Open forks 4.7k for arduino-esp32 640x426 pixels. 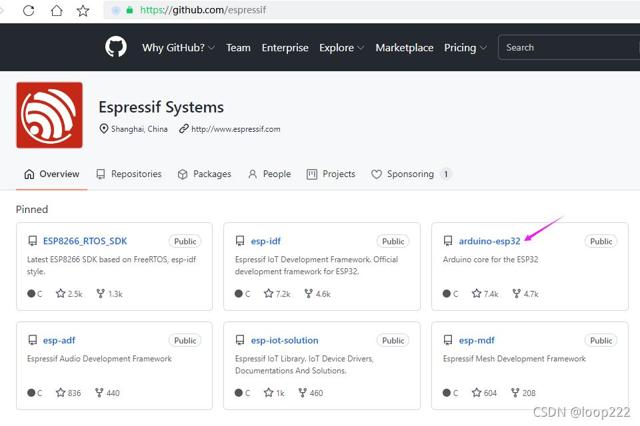click(x=525, y=294)
